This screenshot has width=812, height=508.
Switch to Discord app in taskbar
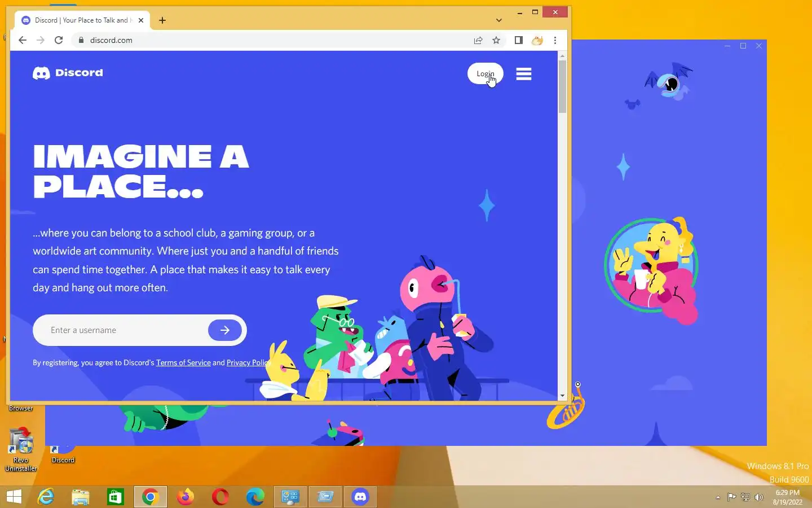coord(360,497)
